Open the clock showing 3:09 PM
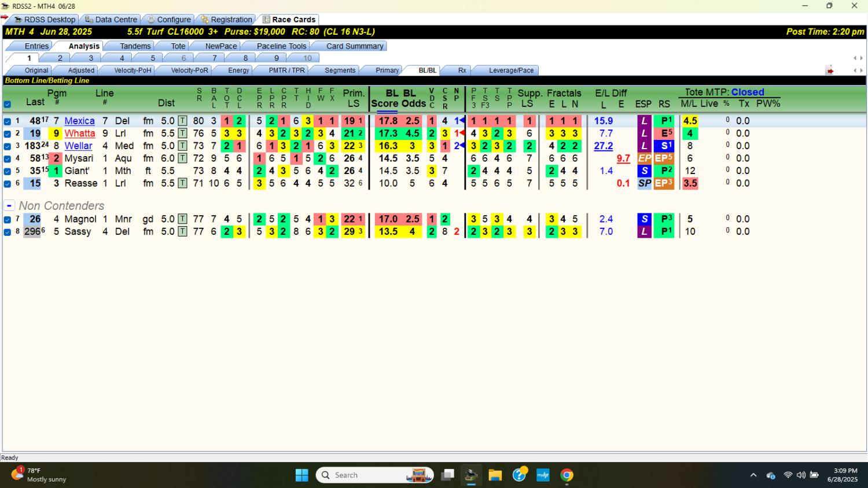Viewport: 868px width, 488px height. point(842,475)
